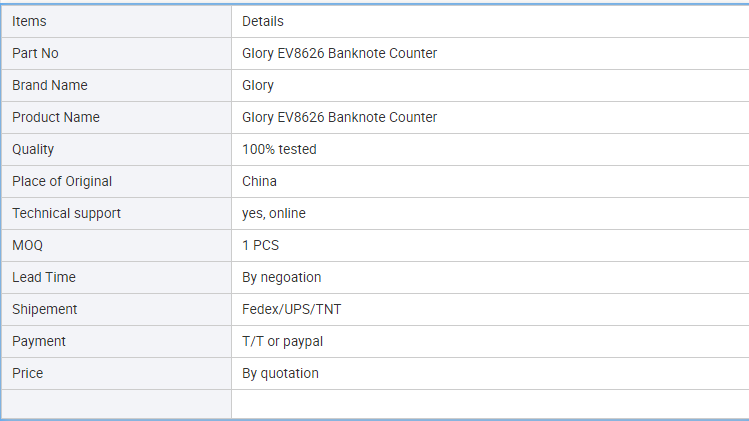The width and height of the screenshot is (749, 421).
Task: Click the Fedex/UPS/TNT shipment value
Action: [291, 310]
